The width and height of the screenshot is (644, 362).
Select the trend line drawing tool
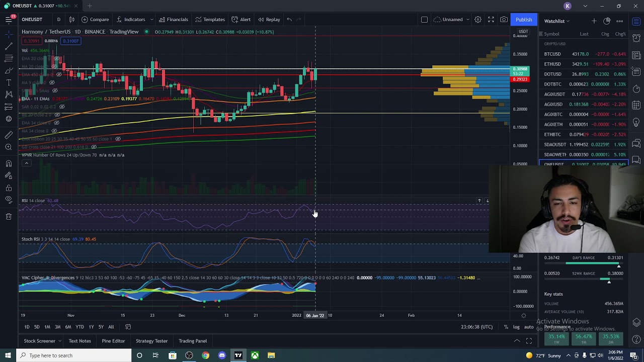[9, 46]
